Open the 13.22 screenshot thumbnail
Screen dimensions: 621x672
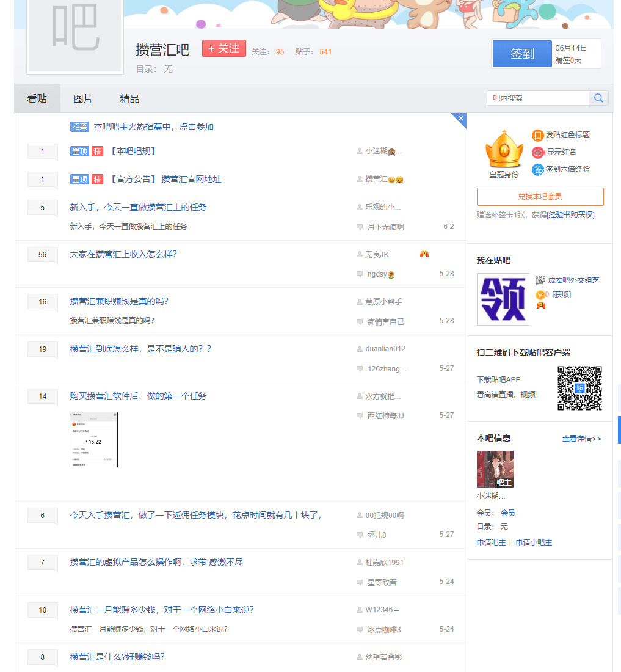coord(94,440)
